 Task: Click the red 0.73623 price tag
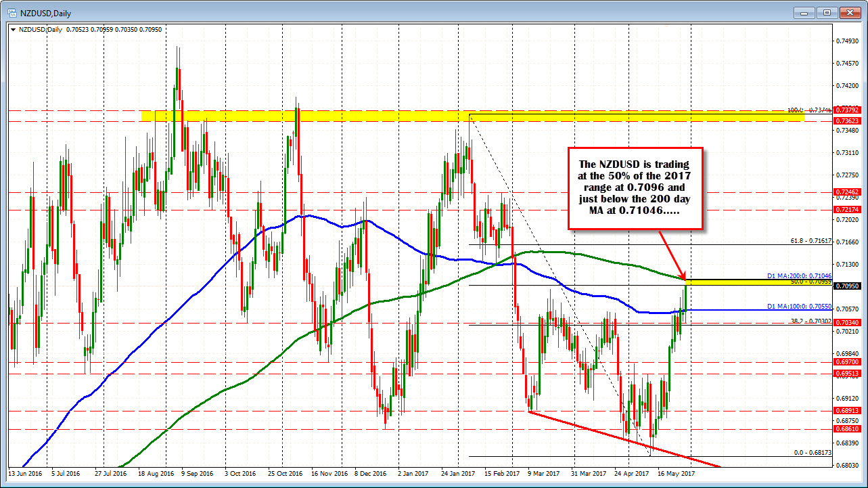(x=848, y=120)
